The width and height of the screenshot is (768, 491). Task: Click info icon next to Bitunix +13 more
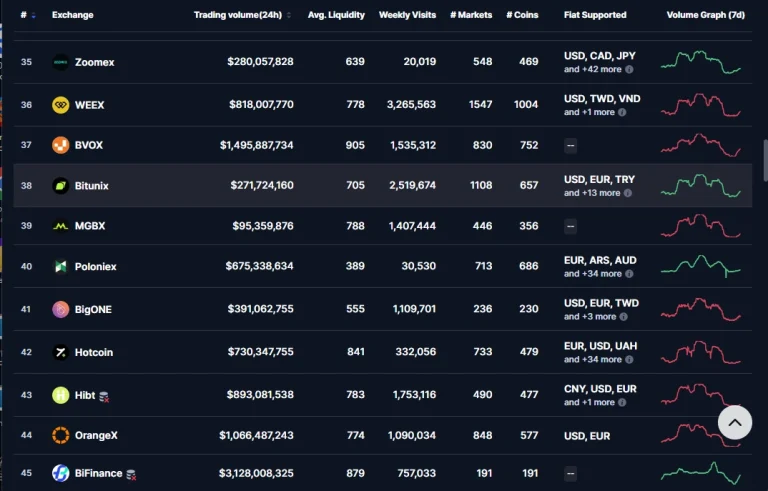point(628,193)
